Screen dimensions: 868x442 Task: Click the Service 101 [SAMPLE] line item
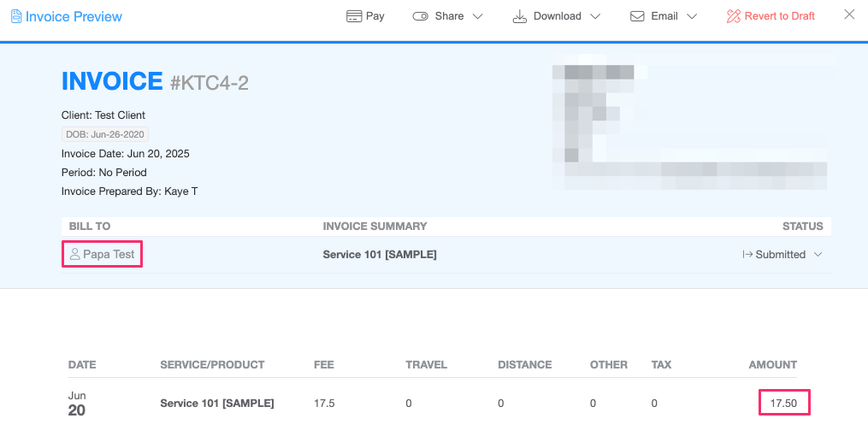[217, 404]
